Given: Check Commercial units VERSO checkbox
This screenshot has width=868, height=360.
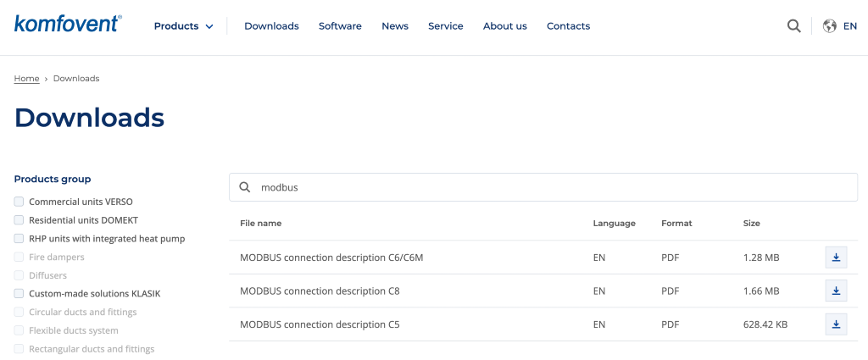Looking at the screenshot, I should coord(19,202).
